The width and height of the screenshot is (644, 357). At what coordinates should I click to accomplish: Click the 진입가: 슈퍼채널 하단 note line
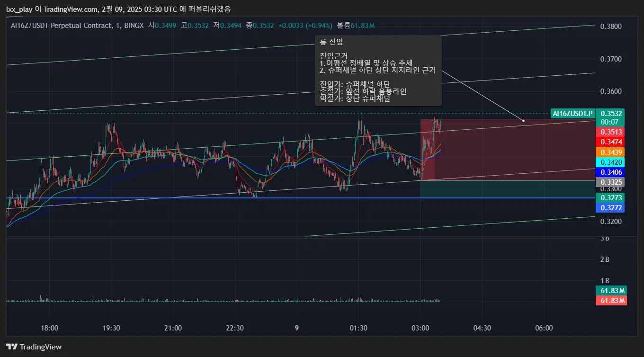click(355, 84)
